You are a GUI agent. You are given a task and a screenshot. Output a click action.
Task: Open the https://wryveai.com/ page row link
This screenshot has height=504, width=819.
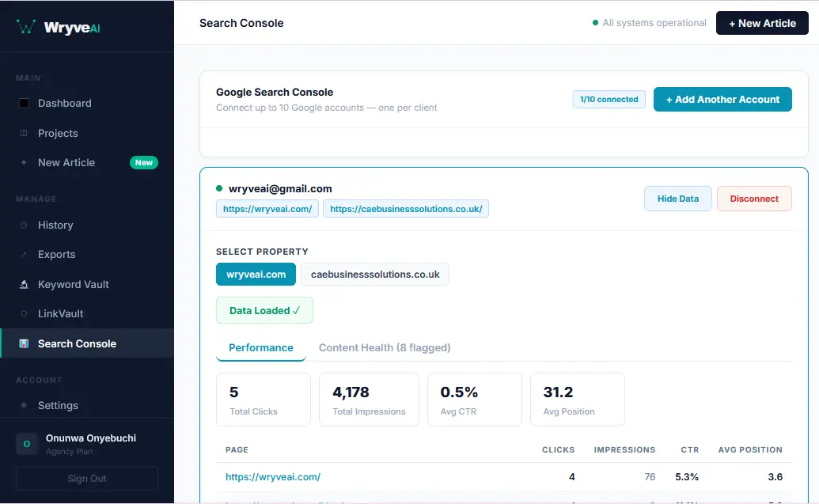[x=273, y=477]
